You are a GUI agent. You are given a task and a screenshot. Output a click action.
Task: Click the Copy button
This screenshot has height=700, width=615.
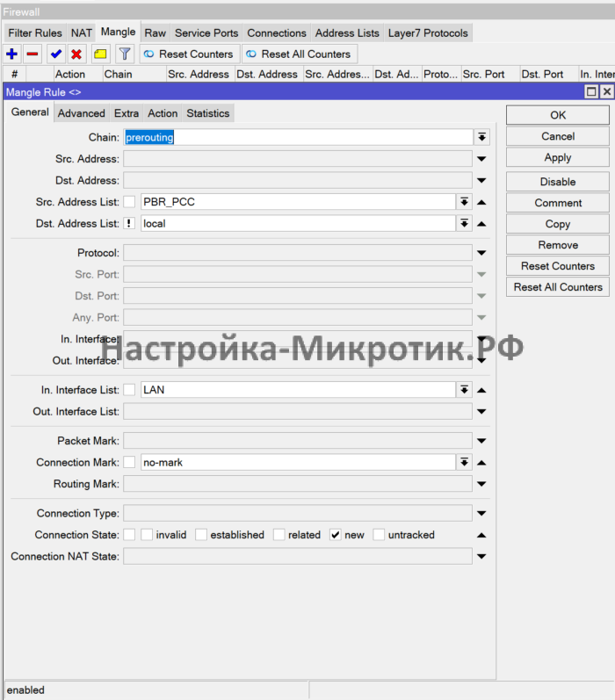click(557, 224)
